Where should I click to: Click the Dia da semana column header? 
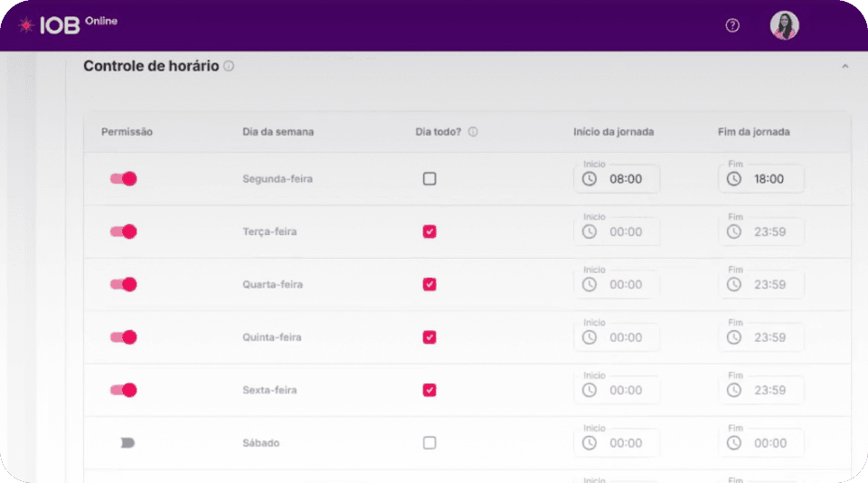pyautogui.click(x=278, y=132)
